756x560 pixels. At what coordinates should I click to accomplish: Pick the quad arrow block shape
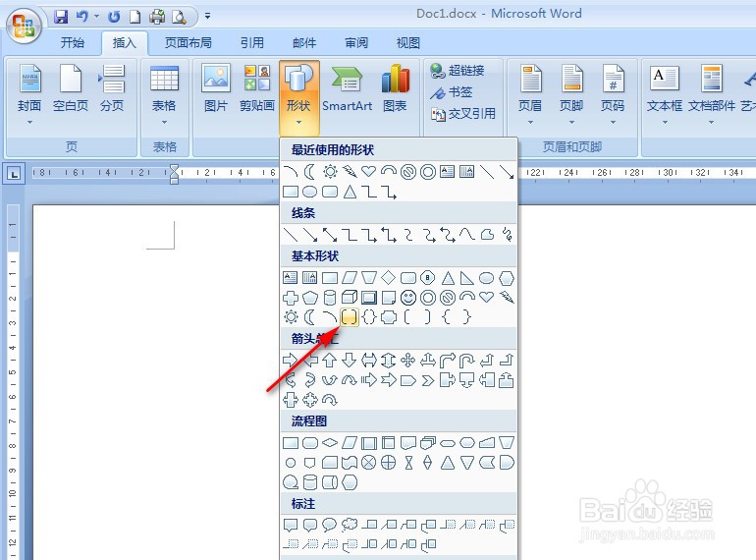pos(408,361)
